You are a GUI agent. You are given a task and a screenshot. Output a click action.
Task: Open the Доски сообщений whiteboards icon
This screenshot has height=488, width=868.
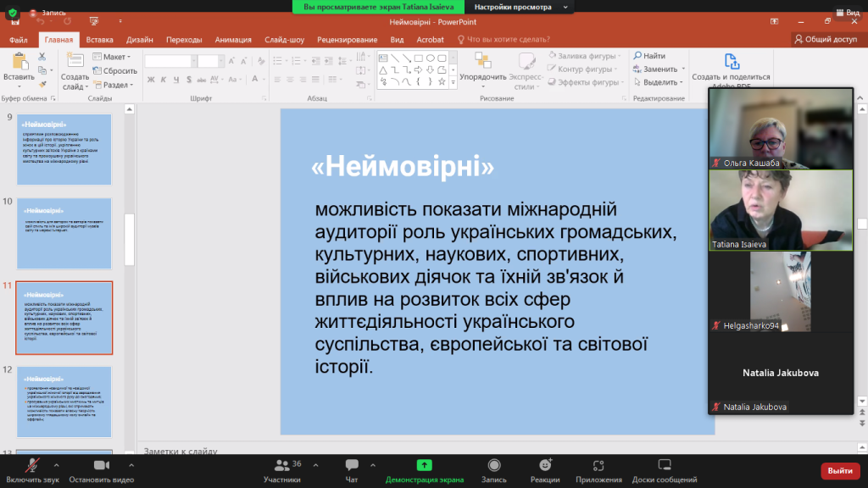665,465
